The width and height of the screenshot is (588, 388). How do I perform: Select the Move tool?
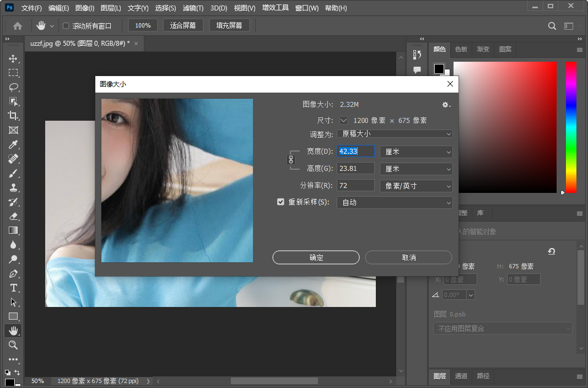click(x=13, y=59)
